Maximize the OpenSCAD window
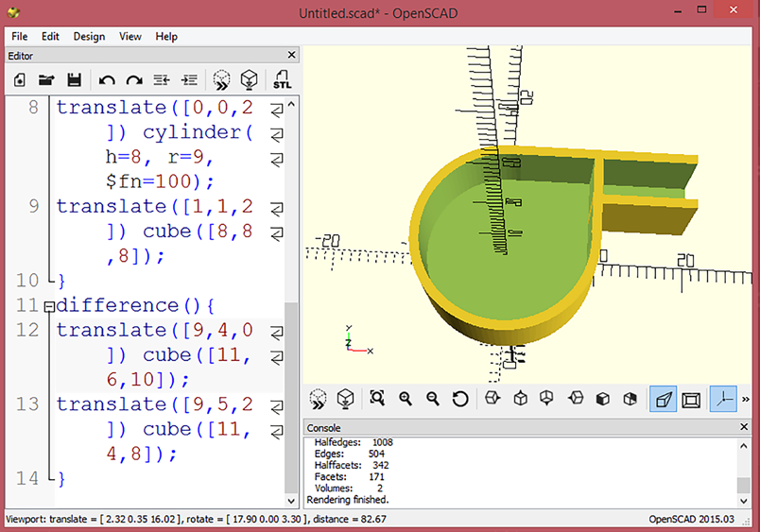Viewport: 760px width, 532px height. tap(701, 9)
